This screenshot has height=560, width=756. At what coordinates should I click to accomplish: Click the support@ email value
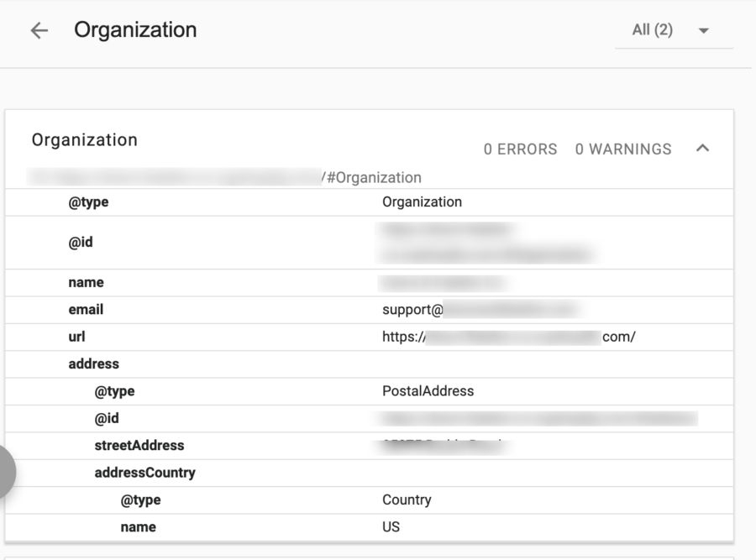tap(412, 310)
